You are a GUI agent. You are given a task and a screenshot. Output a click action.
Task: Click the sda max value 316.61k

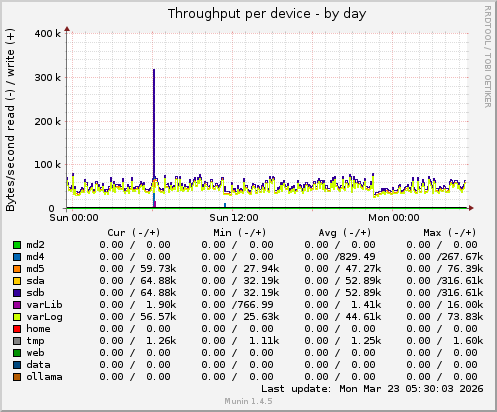pyautogui.click(x=461, y=281)
